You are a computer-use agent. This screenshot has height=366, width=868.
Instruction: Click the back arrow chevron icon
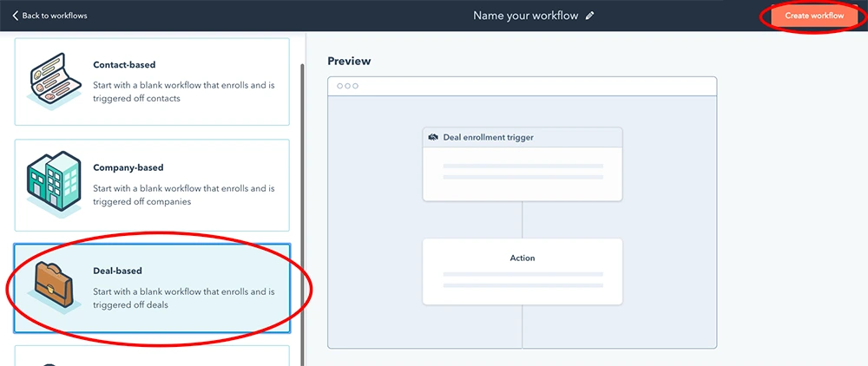pos(15,16)
